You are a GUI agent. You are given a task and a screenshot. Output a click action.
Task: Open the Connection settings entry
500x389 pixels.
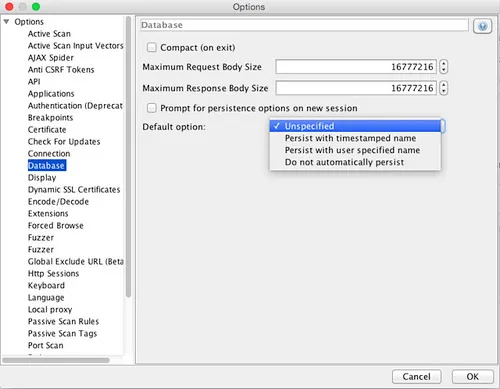(x=49, y=154)
